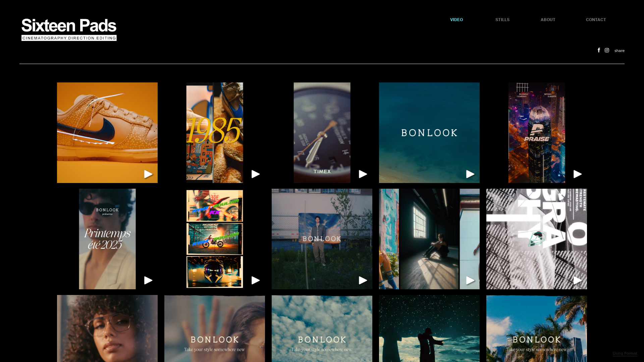Image resolution: width=644 pixels, height=362 pixels.
Task: Play the Praise skyscraper video icon
Action: click(578, 174)
